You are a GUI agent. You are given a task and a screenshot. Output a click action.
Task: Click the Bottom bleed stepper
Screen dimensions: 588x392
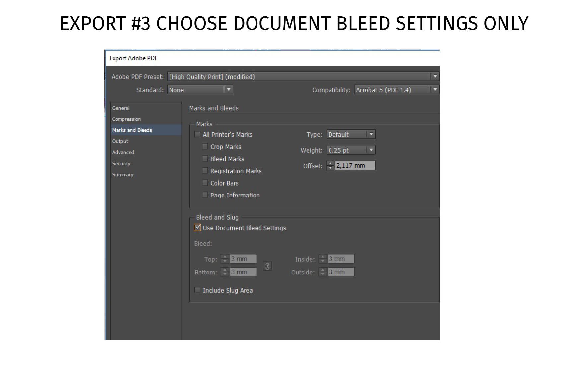[225, 272]
